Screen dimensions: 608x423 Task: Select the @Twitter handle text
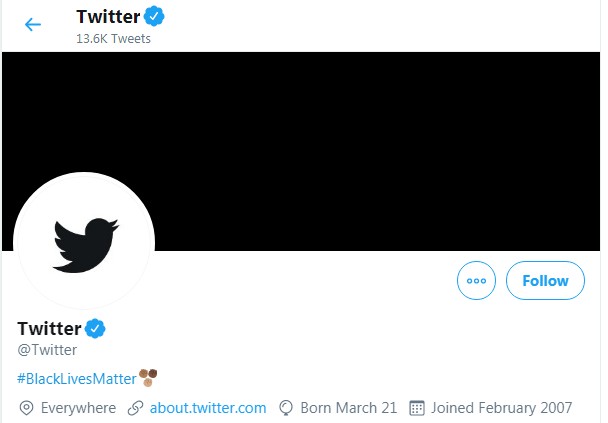coord(47,350)
